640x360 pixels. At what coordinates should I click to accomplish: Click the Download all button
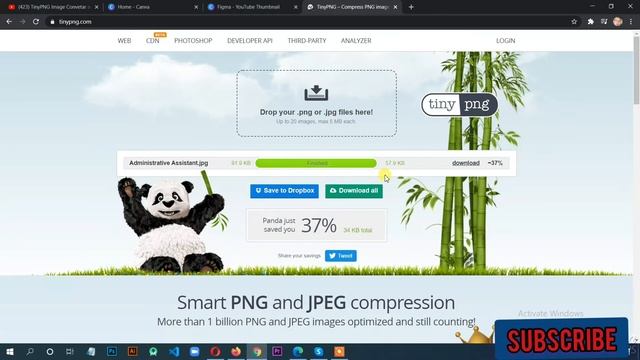coord(354,191)
